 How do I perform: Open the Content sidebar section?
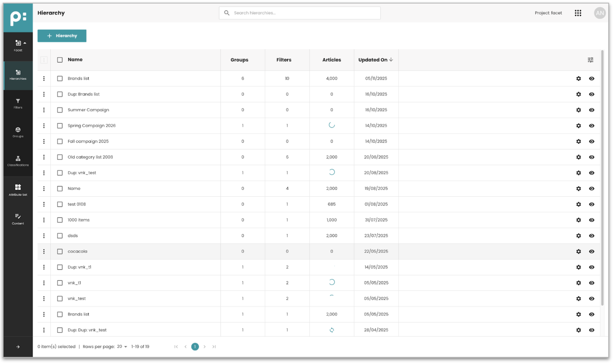pyautogui.click(x=18, y=219)
